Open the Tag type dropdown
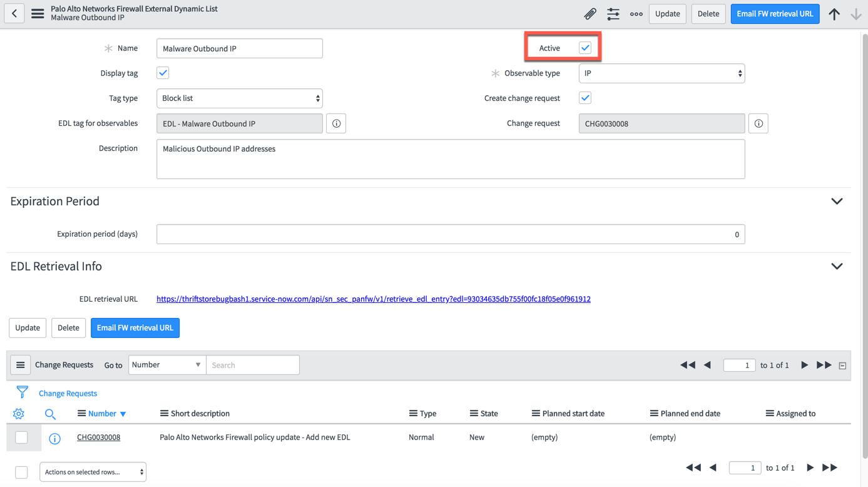The image size is (868, 487). pos(240,98)
